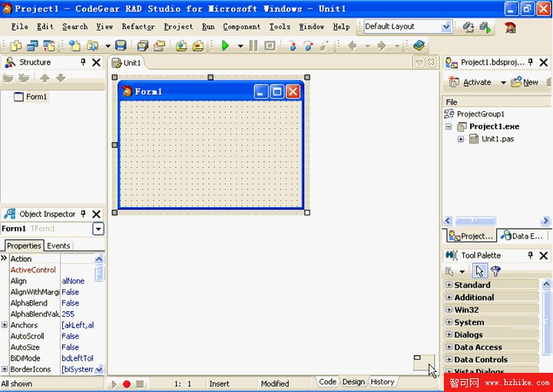Select the Unit1 editor tab
Screen dimensions: 553x392
coord(126,63)
